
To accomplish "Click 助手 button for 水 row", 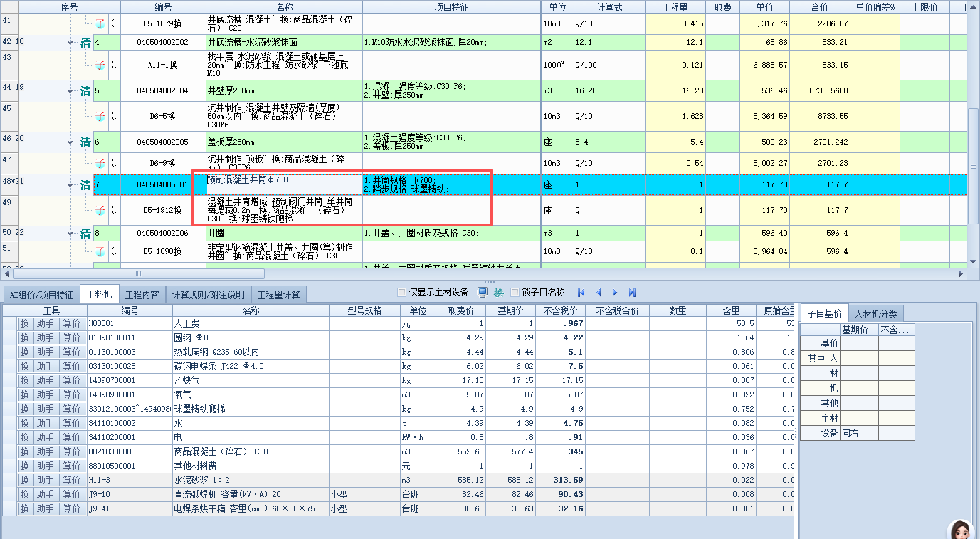I will coord(45,423).
